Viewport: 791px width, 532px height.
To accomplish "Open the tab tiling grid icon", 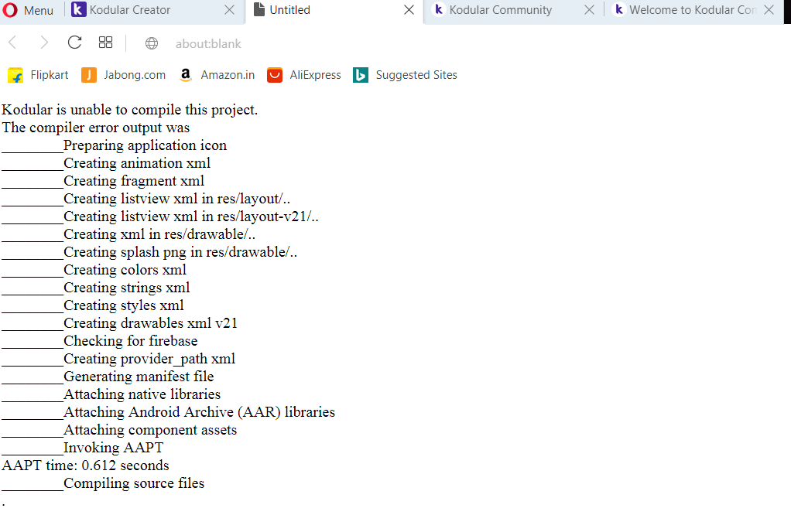I will point(105,43).
